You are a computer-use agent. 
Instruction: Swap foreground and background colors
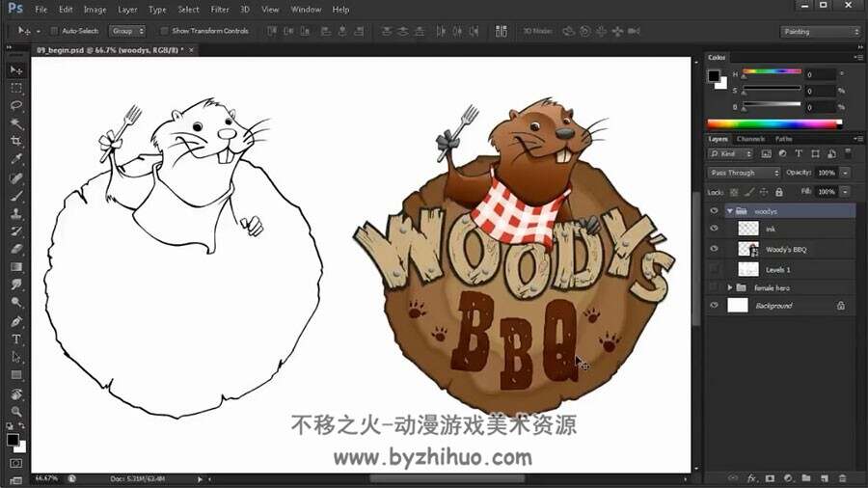pos(21,426)
